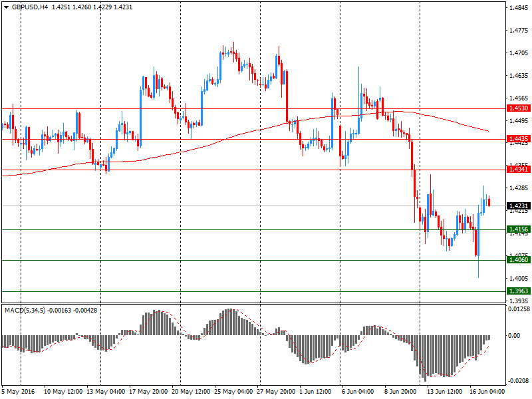Click the 16 Jun 04:00 time label
The image size is (532, 399).
[x=487, y=392]
